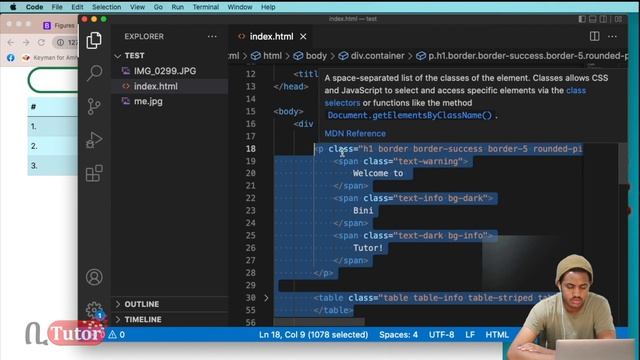Close the index.html editor tab
The width and height of the screenshot is (640, 360).
tap(303, 37)
